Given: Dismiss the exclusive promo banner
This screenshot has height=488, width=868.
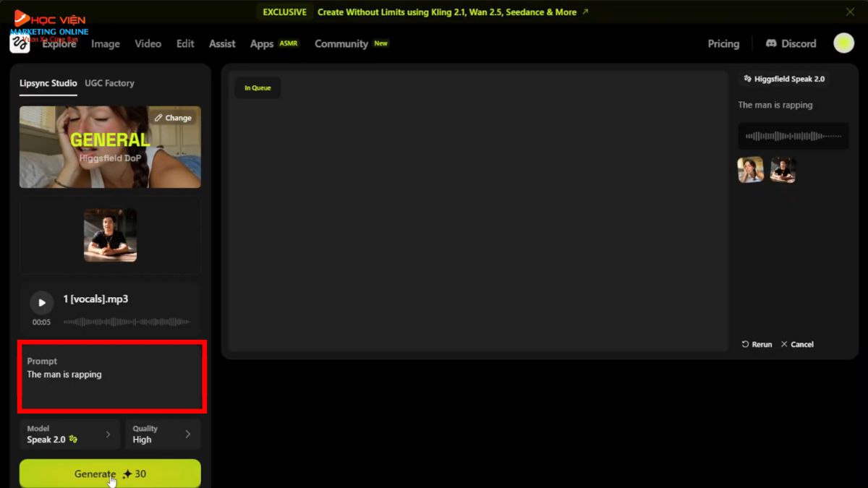Looking at the screenshot, I should tap(850, 12).
